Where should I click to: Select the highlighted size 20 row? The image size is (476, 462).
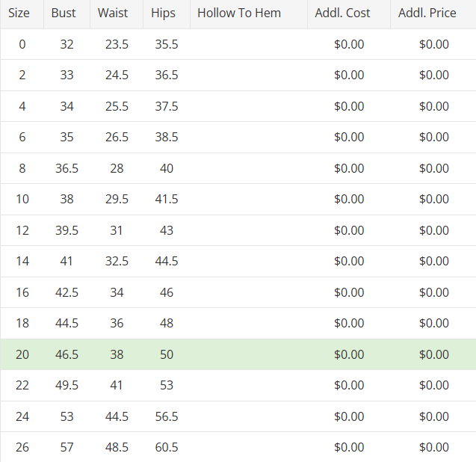point(238,354)
